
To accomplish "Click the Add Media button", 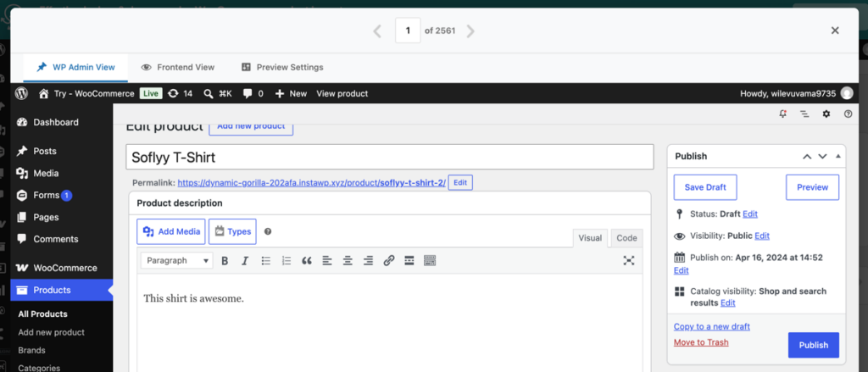I will (x=171, y=231).
